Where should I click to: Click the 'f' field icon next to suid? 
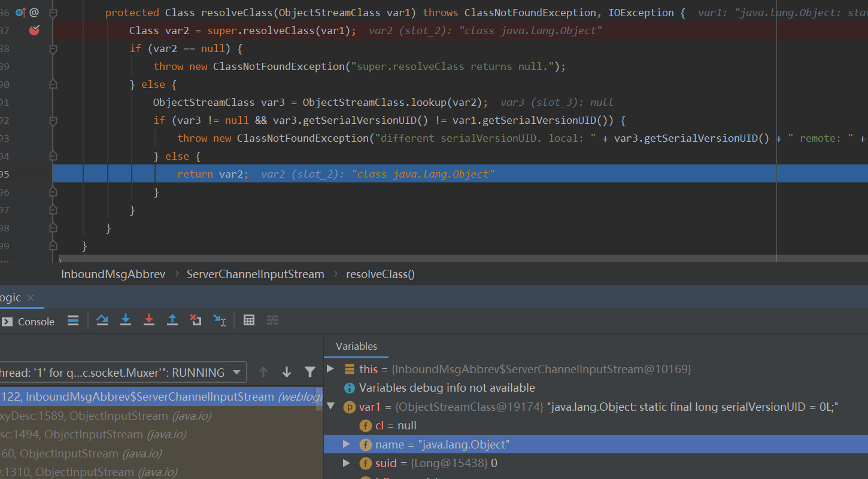(365, 463)
